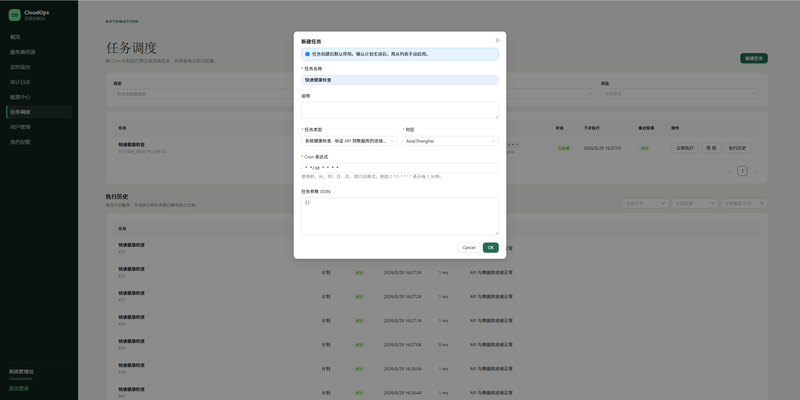Click the 执行历史 button in the task row

coord(737,148)
